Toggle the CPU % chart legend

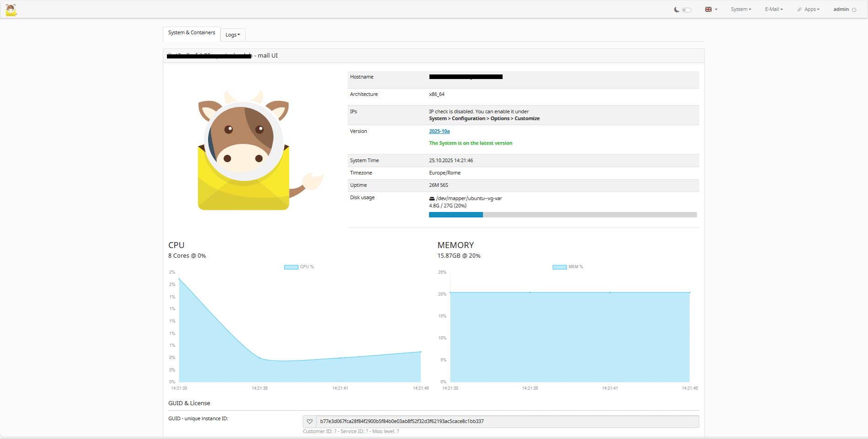[x=299, y=267]
